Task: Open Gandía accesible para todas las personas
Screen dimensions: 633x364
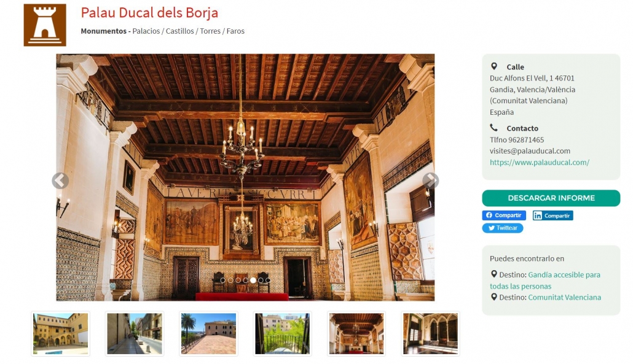Action: (545, 280)
